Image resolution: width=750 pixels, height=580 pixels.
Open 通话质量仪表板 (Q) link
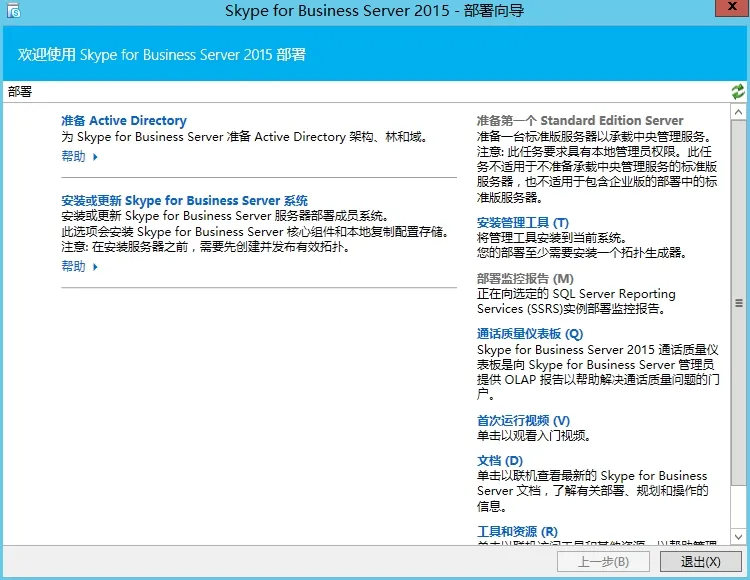(529, 334)
